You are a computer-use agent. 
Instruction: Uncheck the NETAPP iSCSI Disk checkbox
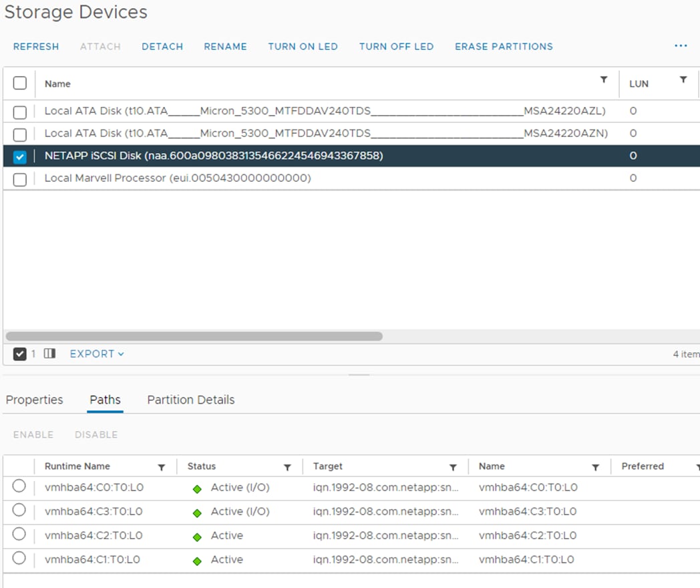[x=20, y=156]
